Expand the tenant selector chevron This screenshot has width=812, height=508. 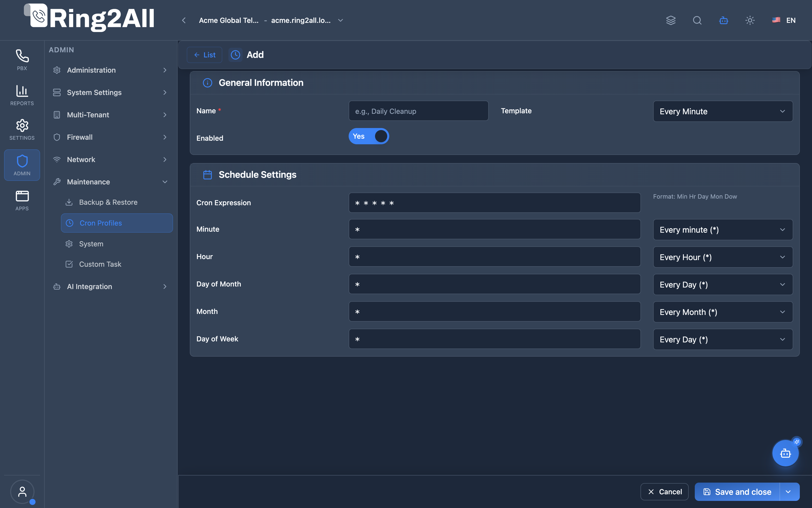point(340,20)
